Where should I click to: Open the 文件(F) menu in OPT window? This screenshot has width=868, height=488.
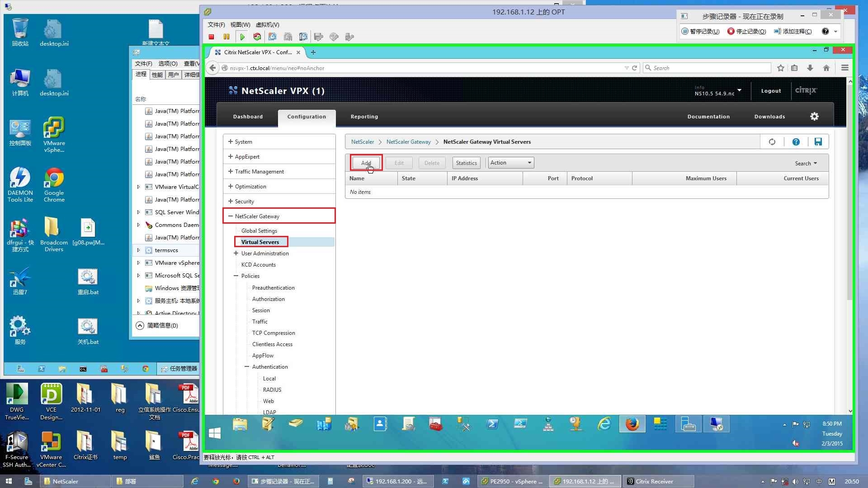(x=216, y=25)
